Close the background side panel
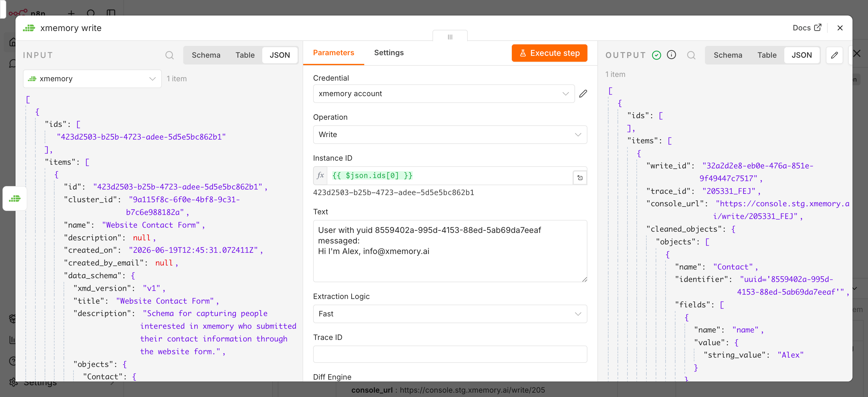Screen dimensions: 868x397 [x=857, y=54]
